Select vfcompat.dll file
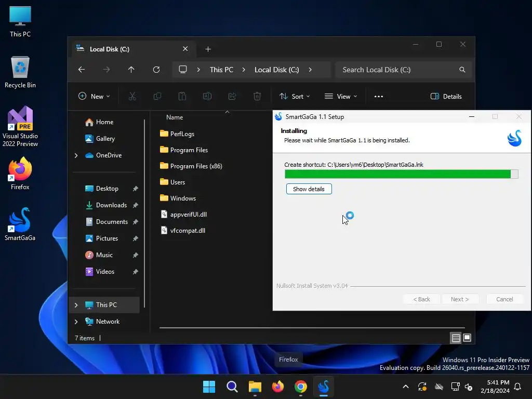The width and height of the screenshot is (532, 399). click(x=183, y=230)
